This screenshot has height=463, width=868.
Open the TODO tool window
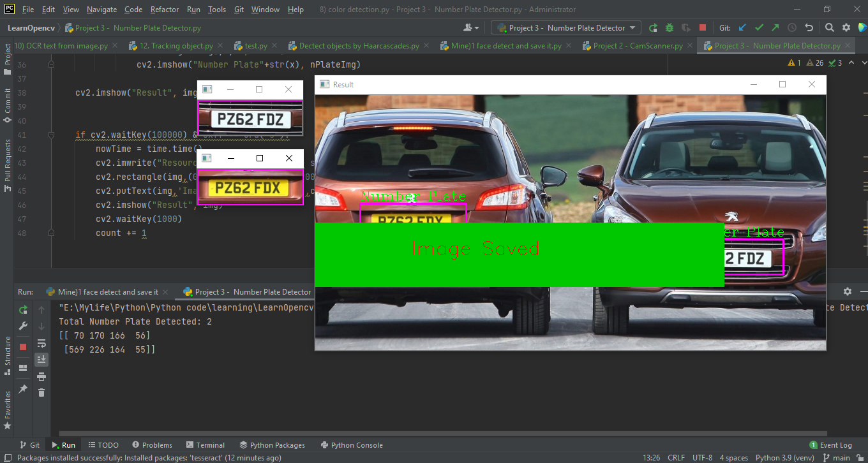[x=103, y=445]
